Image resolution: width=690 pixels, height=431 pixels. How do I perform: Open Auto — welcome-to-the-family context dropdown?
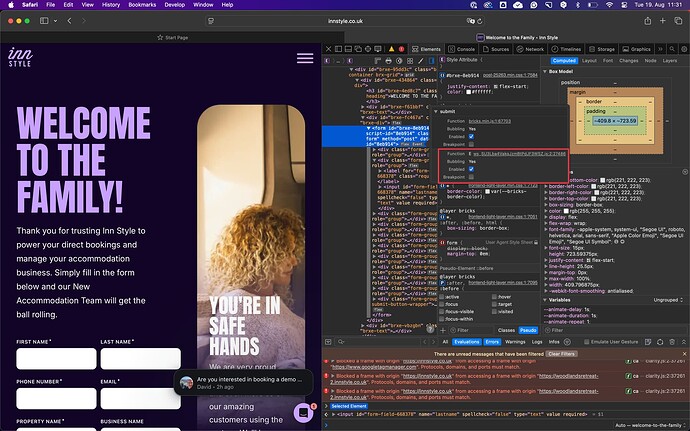click(650, 425)
